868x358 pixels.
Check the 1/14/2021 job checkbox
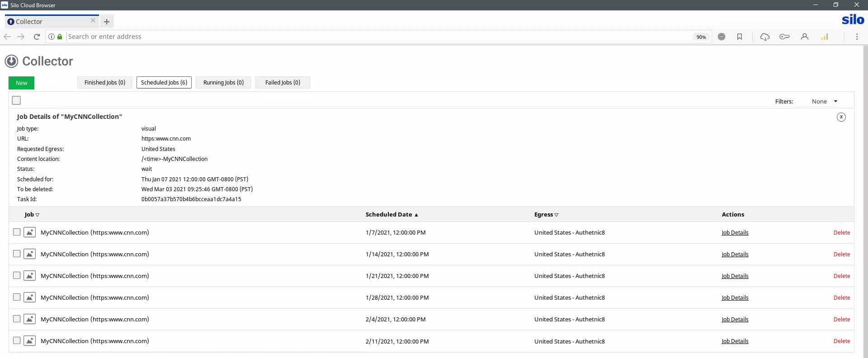click(17, 254)
